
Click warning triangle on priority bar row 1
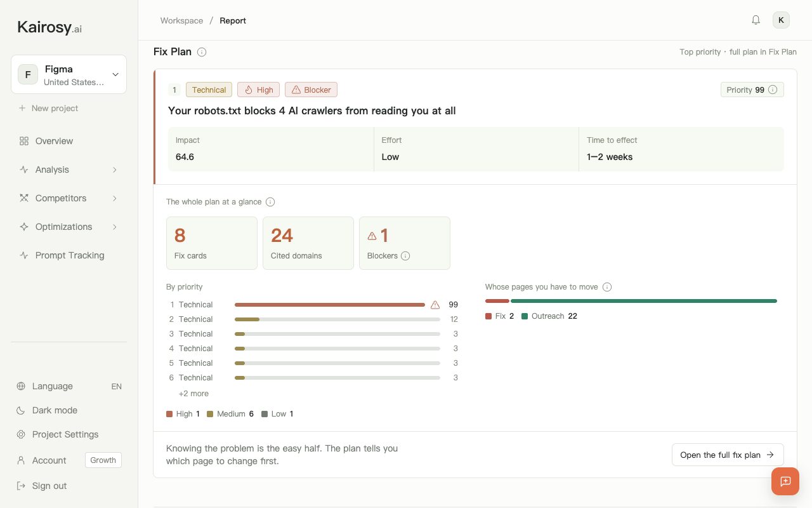click(435, 305)
